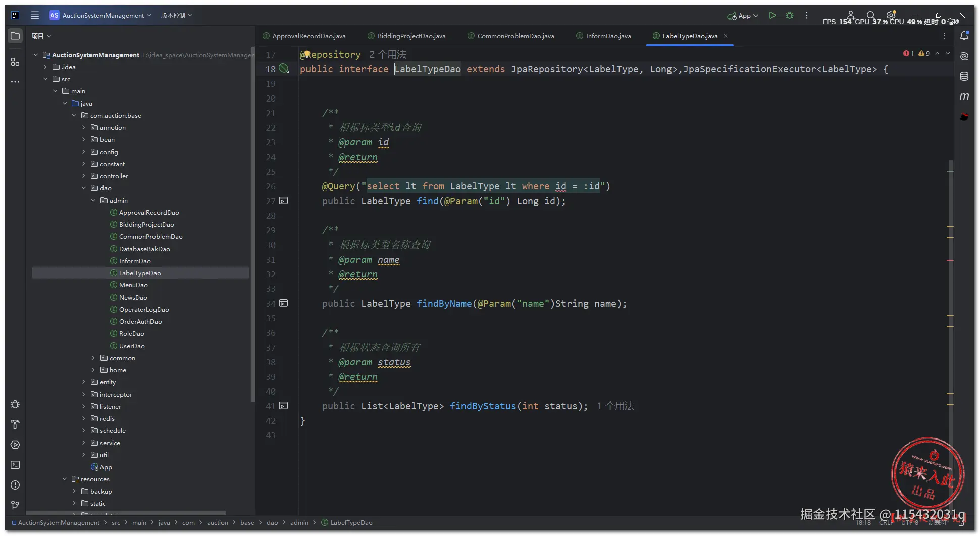Open the Git version control tool window

click(15, 505)
